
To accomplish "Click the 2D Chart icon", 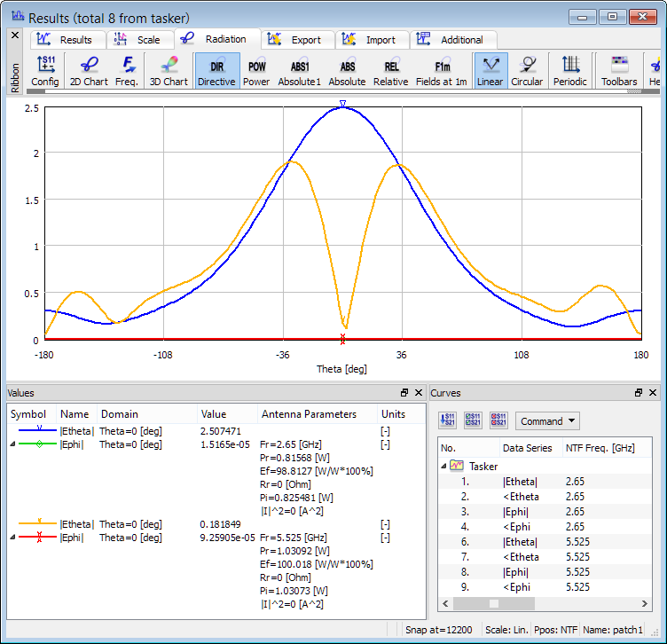I will (x=88, y=70).
